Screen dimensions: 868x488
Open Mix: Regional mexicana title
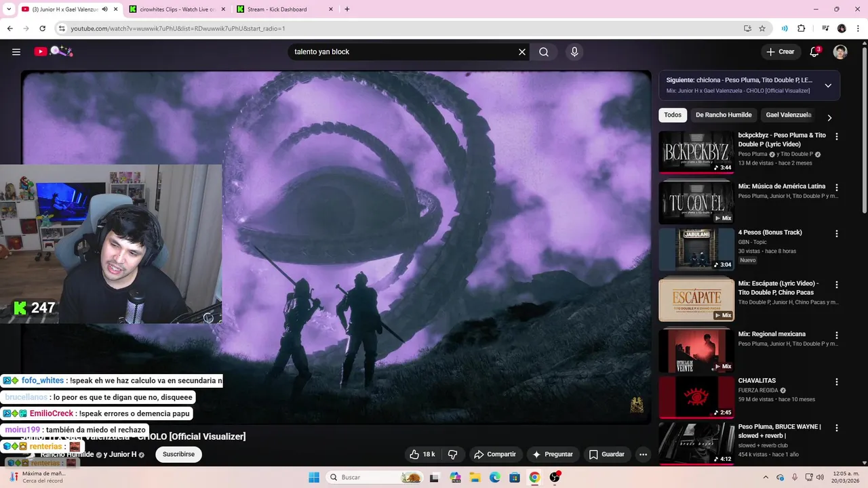pyautogui.click(x=772, y=334)
